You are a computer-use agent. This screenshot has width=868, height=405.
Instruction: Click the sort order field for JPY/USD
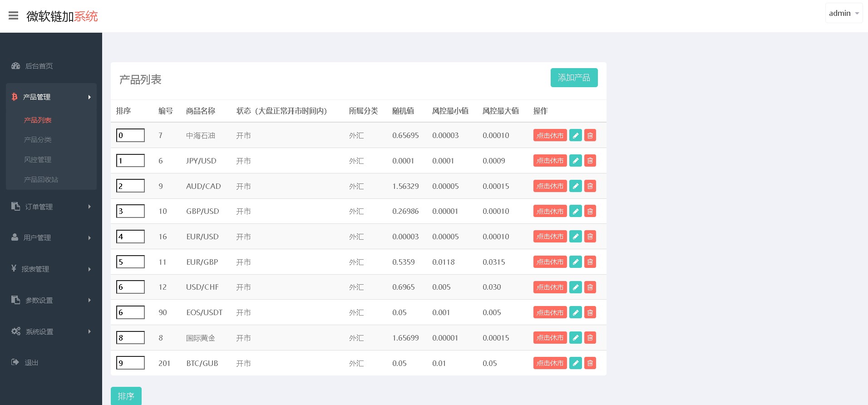(130, 161)
